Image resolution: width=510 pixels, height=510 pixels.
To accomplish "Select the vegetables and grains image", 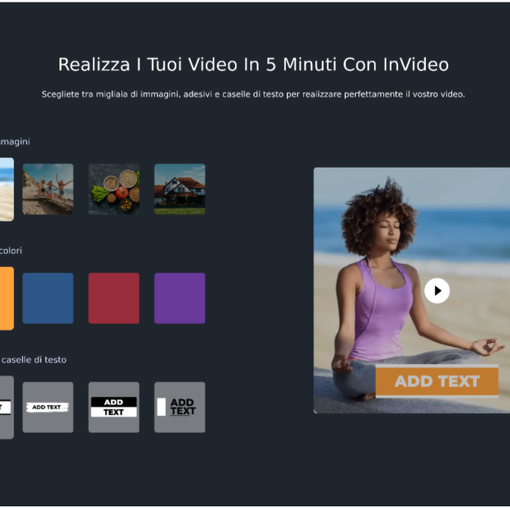I will [114, 189].
